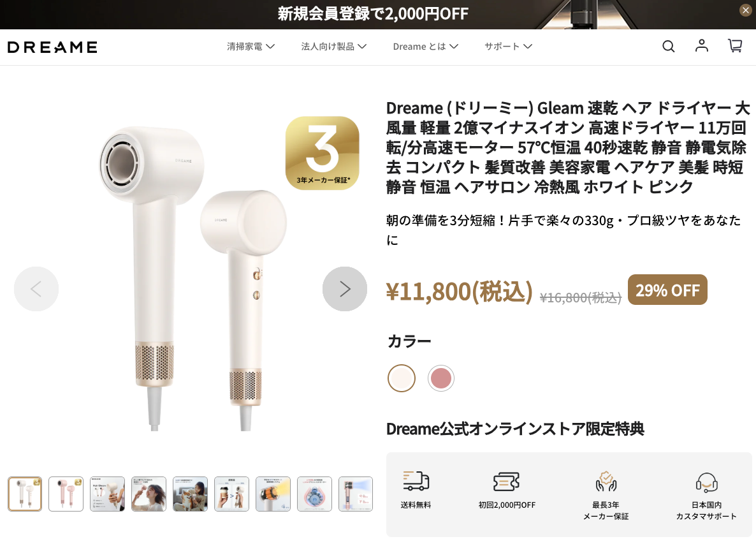Select the pink hair dryer thumbnail

pyautogui.click(x=66, y=494)
